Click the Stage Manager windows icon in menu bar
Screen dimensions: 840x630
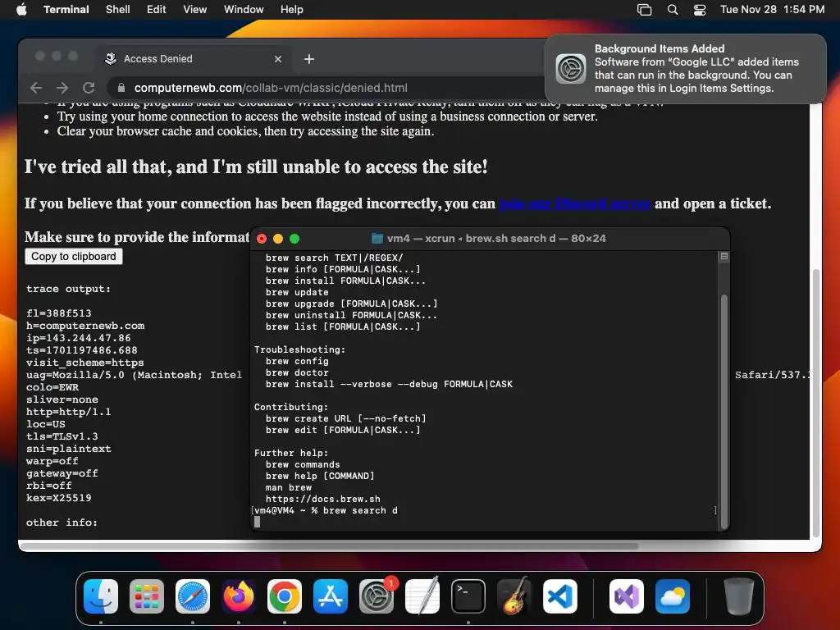coord(645,9)
